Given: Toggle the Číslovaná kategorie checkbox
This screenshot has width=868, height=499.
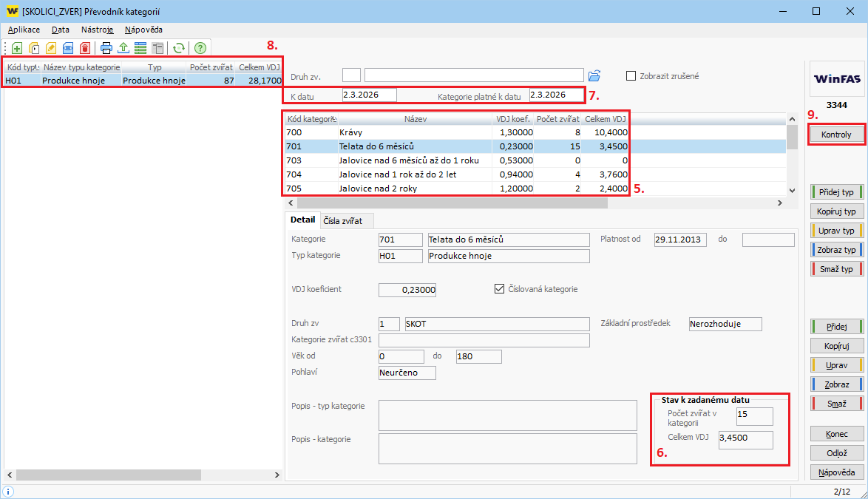Looking at the screenshot, I should 499,288.
